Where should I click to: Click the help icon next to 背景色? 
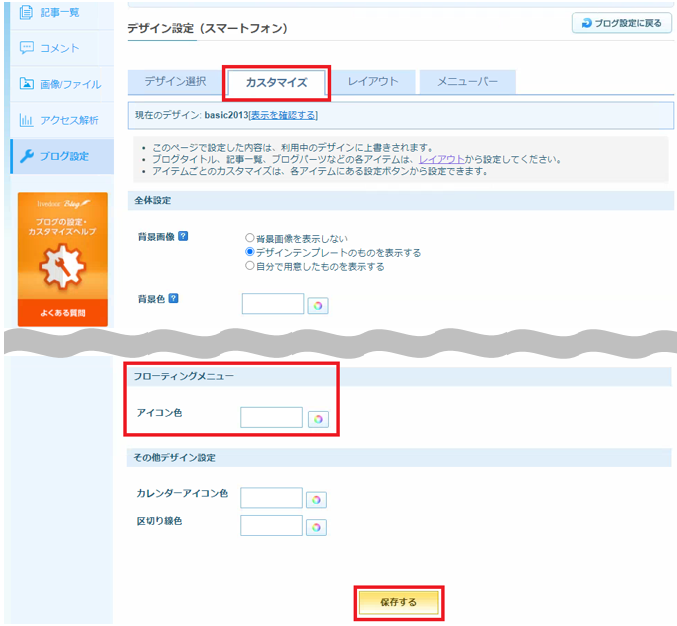[x=174, y=298]
